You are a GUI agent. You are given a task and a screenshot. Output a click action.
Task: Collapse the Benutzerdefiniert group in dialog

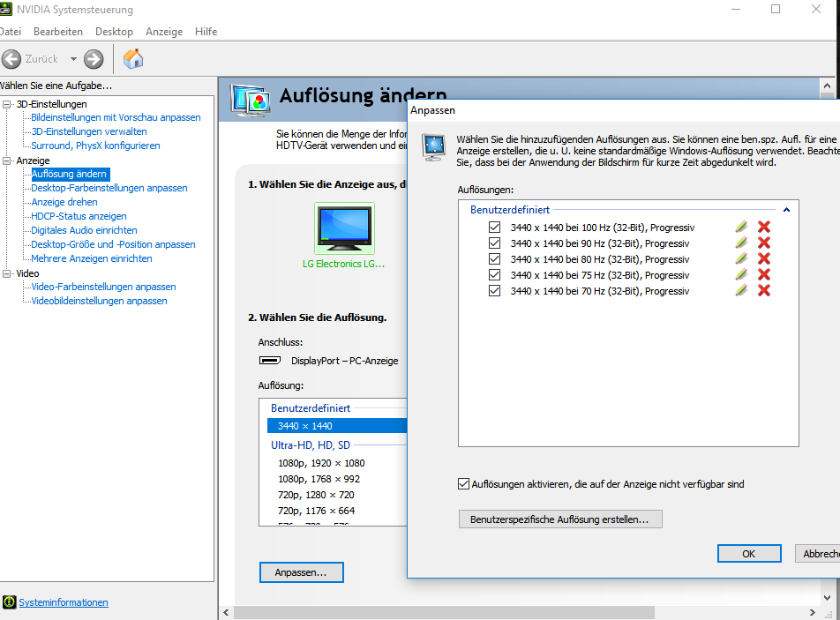pos(786,210)
